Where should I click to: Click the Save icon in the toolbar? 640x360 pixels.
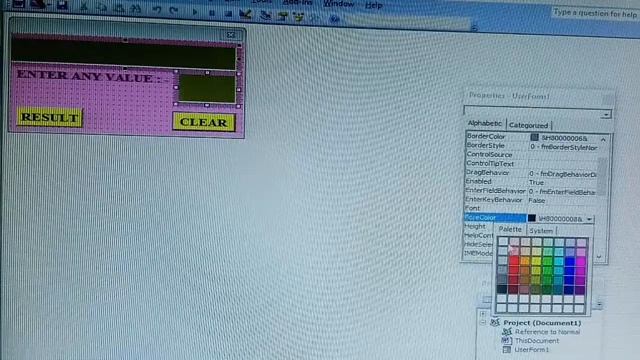click(62, 5)
